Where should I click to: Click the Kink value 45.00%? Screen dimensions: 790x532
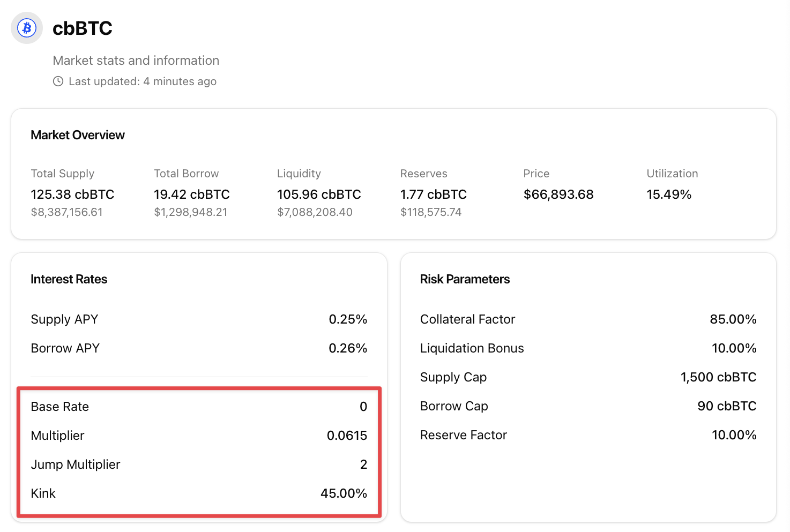tap(344, 493)
